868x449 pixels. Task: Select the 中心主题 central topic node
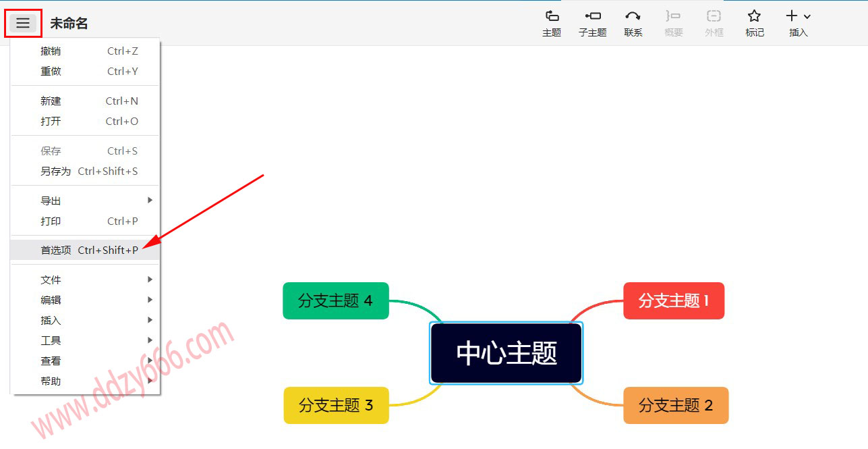coord(507,353)
